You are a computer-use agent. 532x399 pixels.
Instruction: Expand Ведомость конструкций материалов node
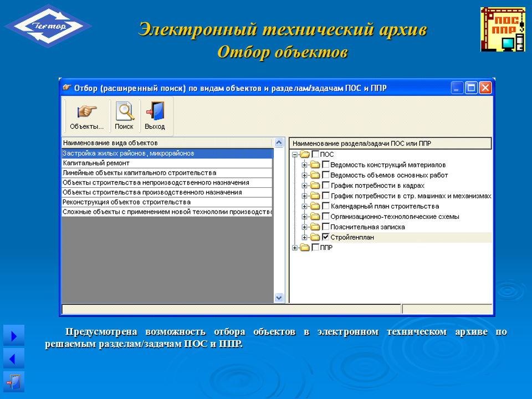coord(304,165)
